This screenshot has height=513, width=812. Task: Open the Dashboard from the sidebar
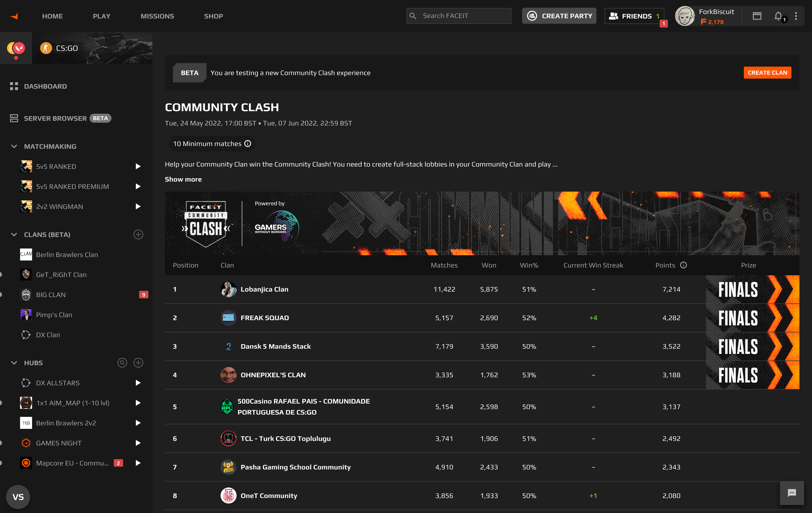45,86
